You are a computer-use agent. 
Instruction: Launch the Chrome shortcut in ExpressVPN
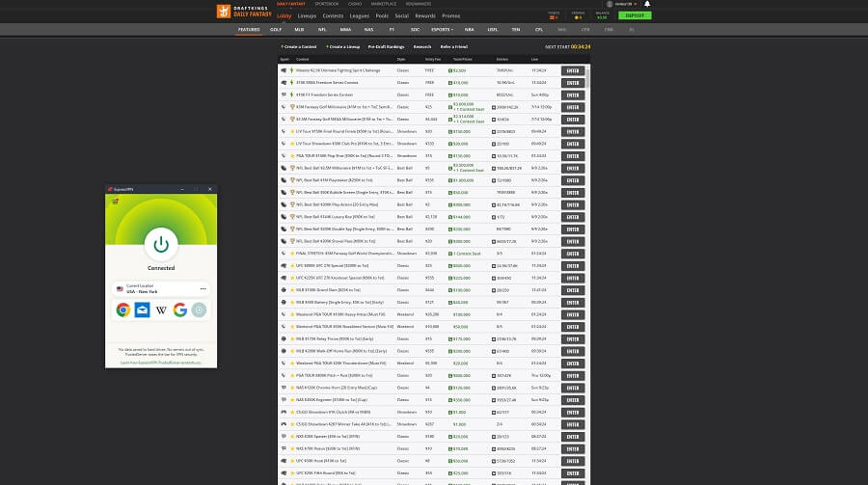tap(122, 310)
